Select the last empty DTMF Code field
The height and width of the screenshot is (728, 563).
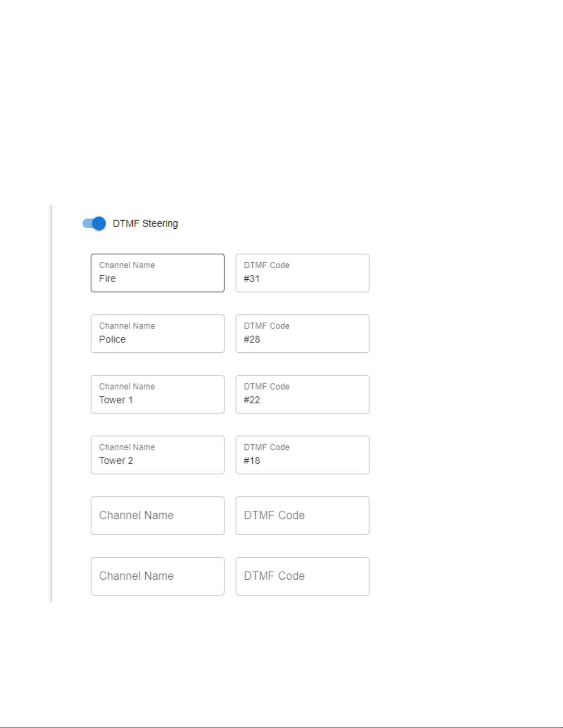tap(302, 576)
